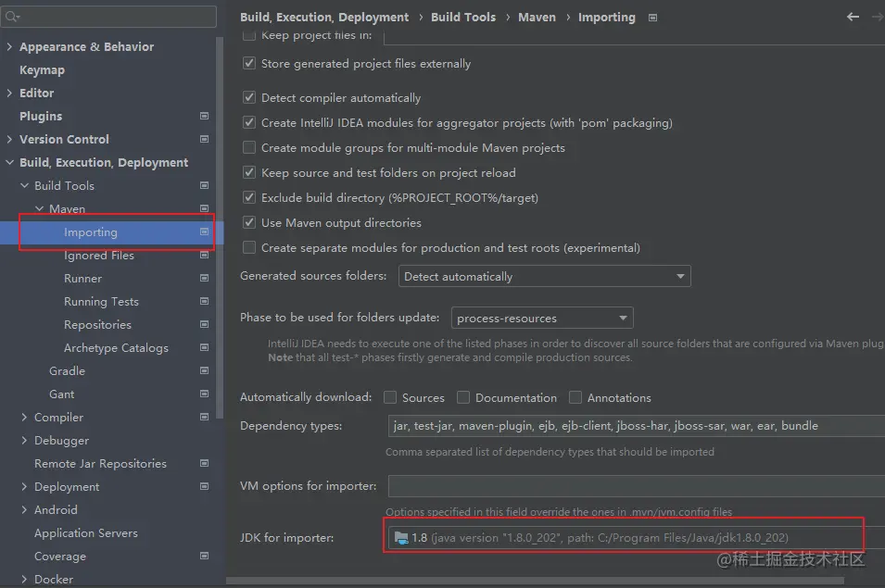Viewport: 885px width, 588px height.
Task: Open Phase for folders update dropdown
Action: (542, 318)
